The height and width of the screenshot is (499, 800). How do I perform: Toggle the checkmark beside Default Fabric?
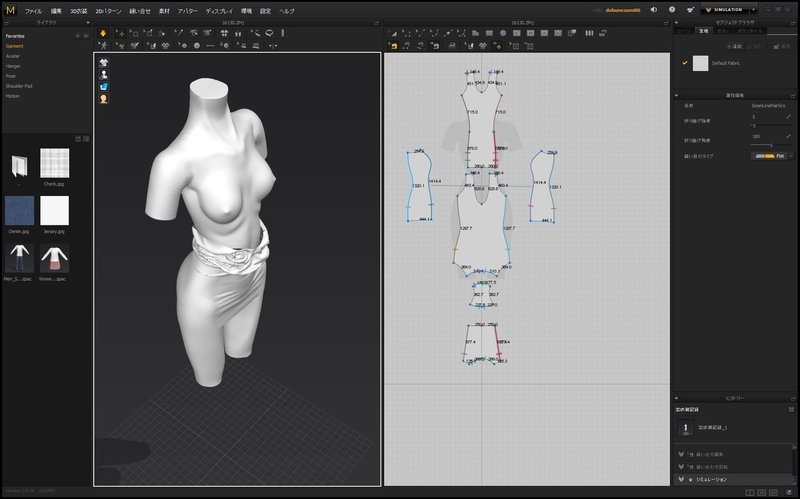pos(684,63)
